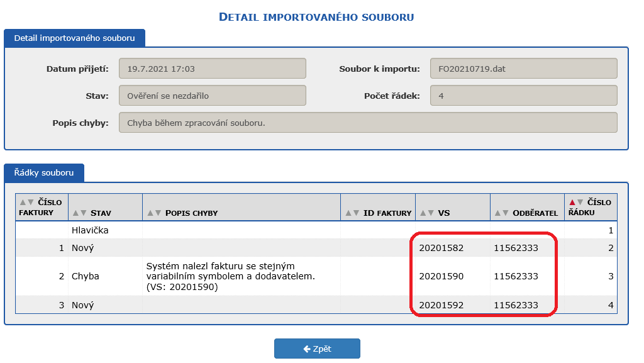Screen dimensions: 644x363
Task: Click the Popis chyby column header text
Action: (191, 213)
